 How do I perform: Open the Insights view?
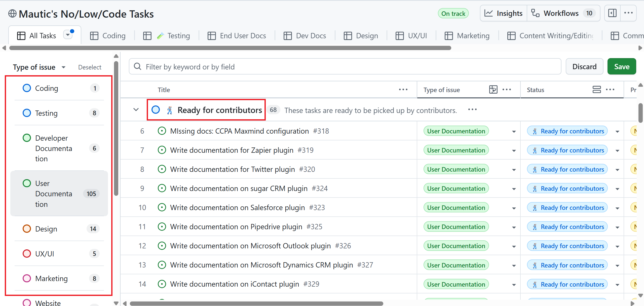(503, 13)
